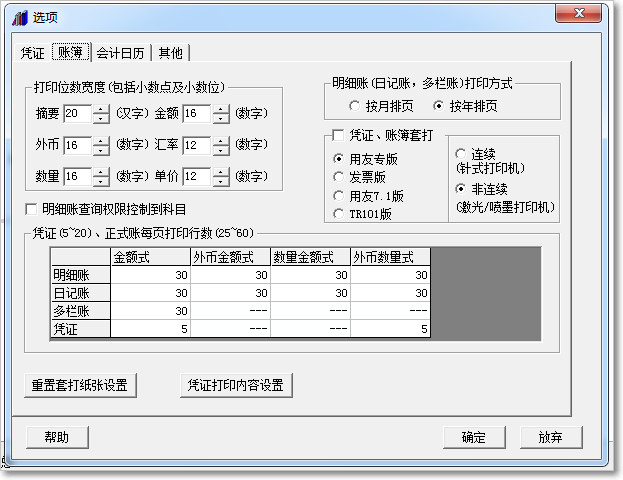Click the 数量金额式 column header
623x480 pixels.
[x=310, y=257]
